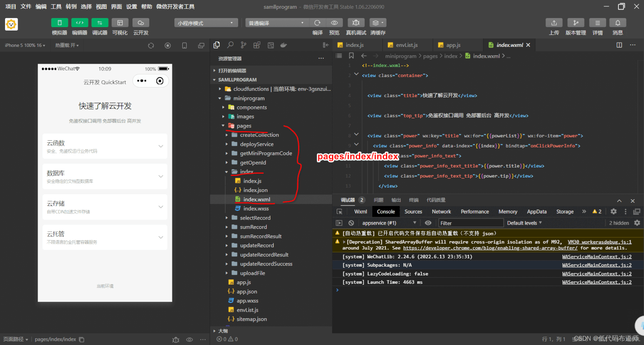
Task: Clear the console
Action: pos(351,223)
